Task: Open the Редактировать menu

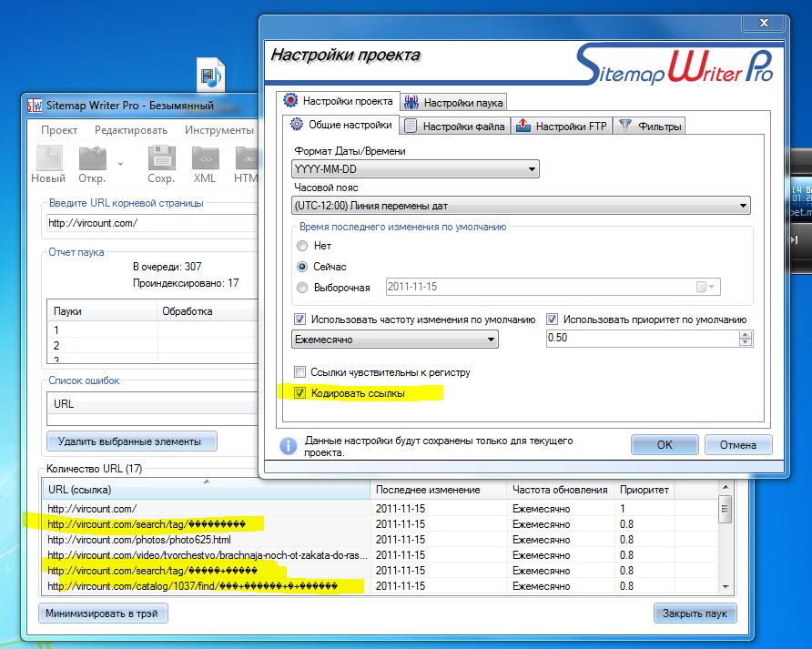Action: click(x=131, y=130)
